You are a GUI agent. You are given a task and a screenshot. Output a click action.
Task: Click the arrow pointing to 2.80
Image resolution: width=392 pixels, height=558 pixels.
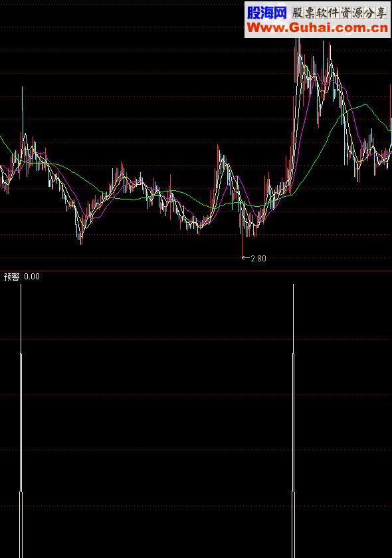pos(246,258)
